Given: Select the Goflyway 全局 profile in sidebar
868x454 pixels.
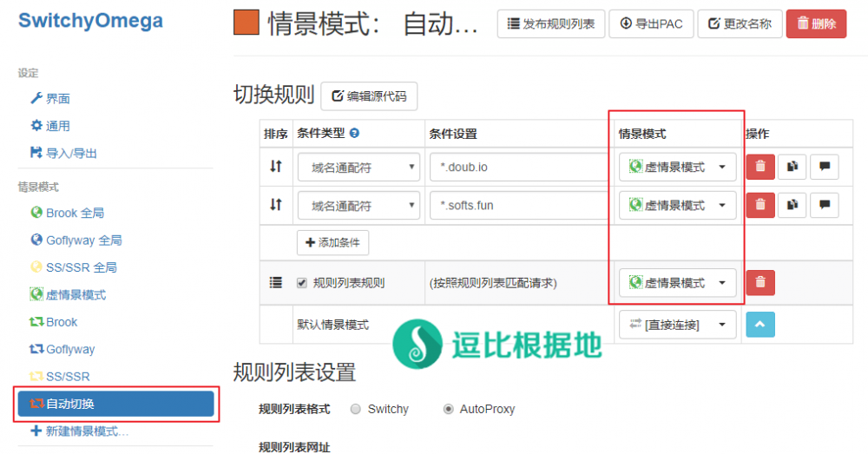Looking at the screenshot, I should pyautogui.click(x=83, y=240).
